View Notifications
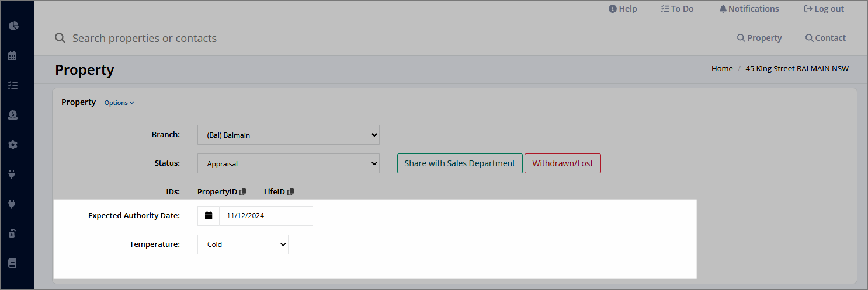Image resolution: width=868 pixels, height=290 pixels. coord(749,9)
